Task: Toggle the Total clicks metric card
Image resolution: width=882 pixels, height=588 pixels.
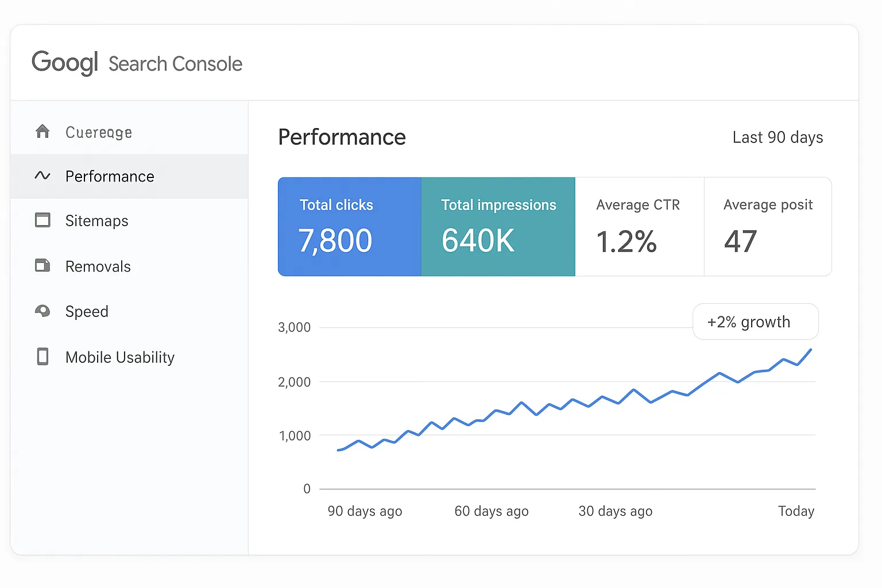Action: click(x=349, y=226)
